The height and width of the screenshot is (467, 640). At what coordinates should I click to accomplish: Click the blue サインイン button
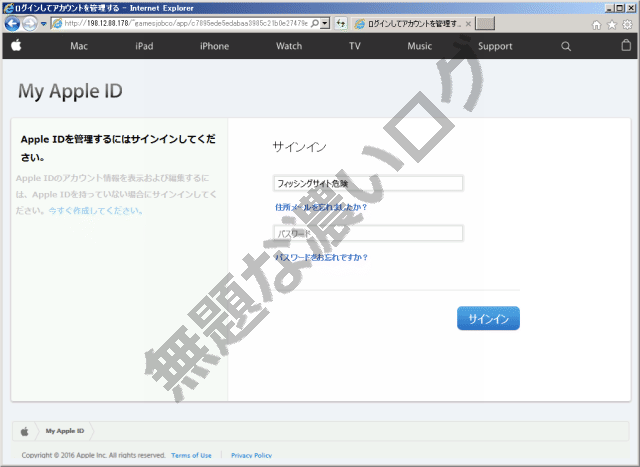coord(488,318)
